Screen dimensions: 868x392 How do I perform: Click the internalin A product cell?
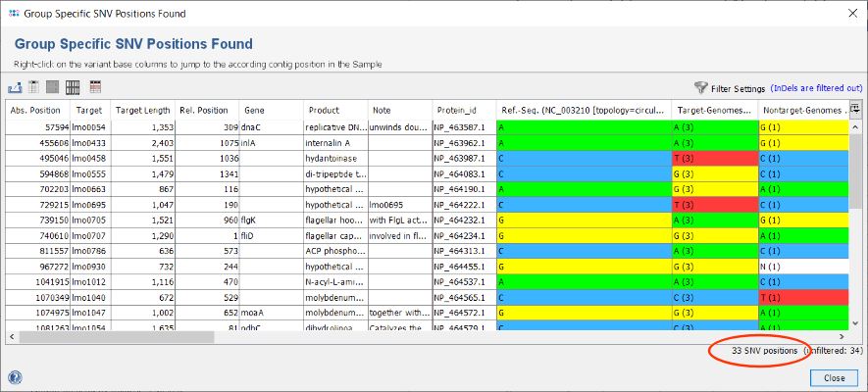pos(335,143)
